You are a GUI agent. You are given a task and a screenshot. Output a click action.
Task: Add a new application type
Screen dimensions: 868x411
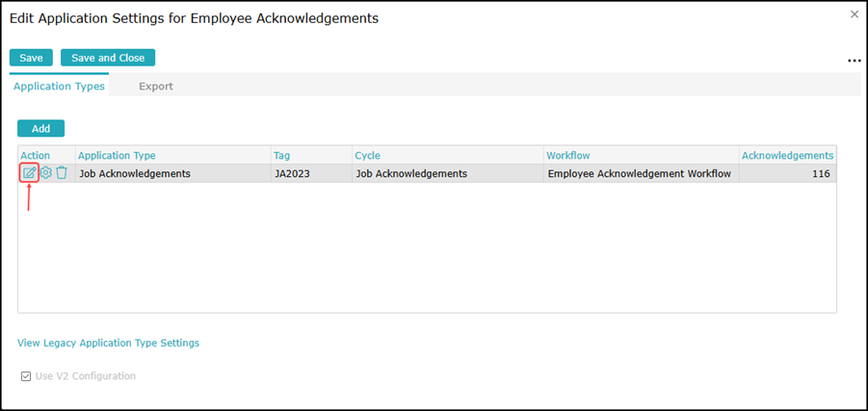[40, 128]
